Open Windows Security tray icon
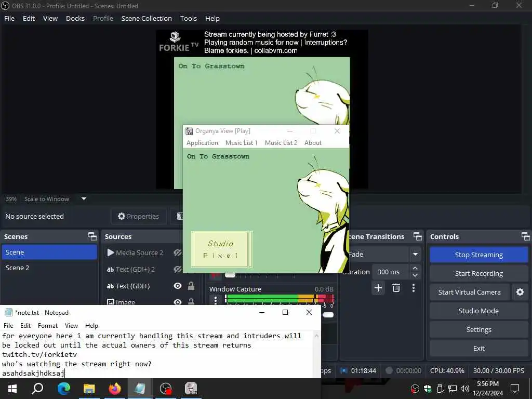The width and height of the screenshot is (532, 399). click(x=428, y=389)
